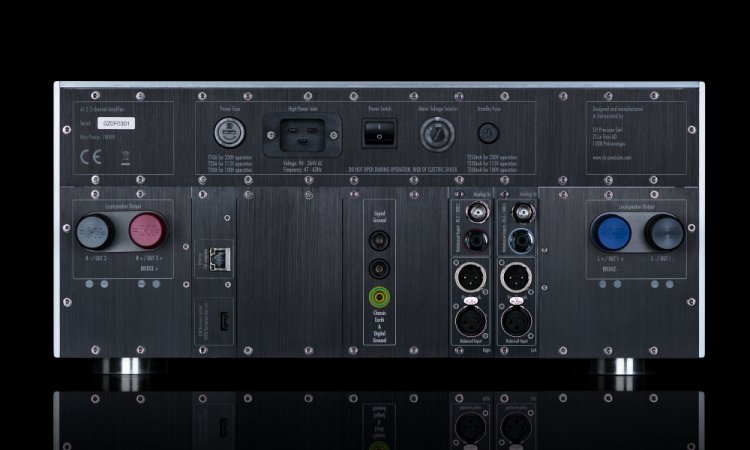
Task: Click the High Power Inlet socket
Action: pos(302,135)
